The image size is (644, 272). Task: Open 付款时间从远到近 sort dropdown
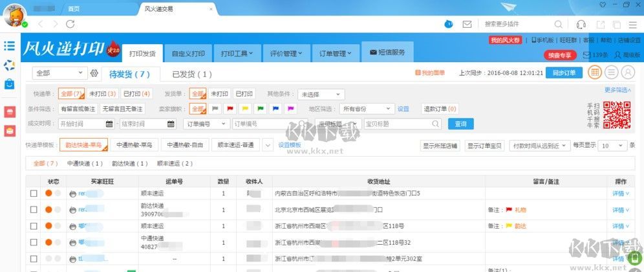[x=540, y=146]
